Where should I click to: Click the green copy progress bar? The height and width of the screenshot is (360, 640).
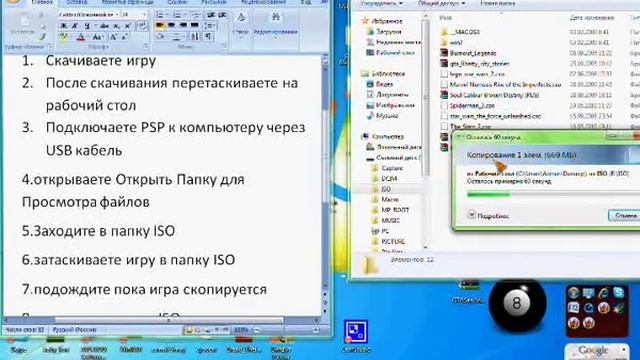click(x=553, y=195)
